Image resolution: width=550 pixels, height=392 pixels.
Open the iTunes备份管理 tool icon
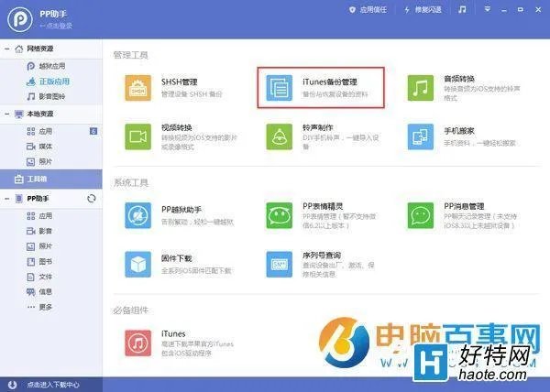279,88
